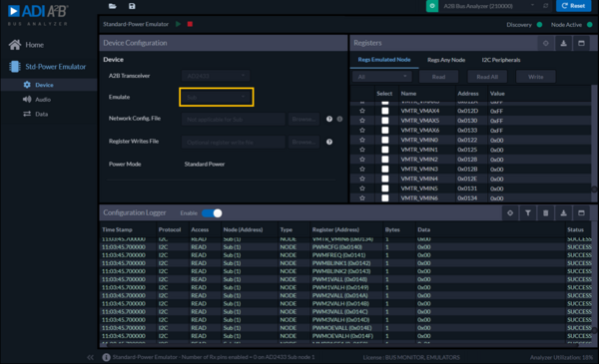Toggle the Configuration Logger Enable switch
The width and height of the screenshot is (599, 364).
click(212, 213)
